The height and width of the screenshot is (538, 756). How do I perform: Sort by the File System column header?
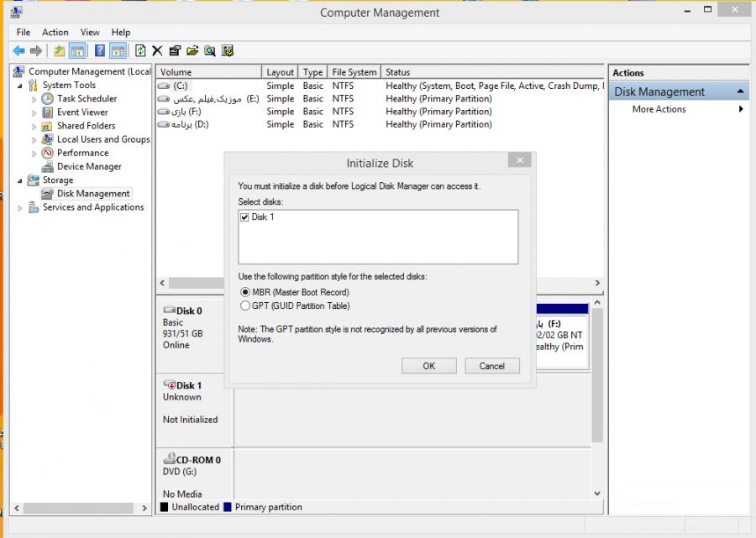tap(354, 72)
